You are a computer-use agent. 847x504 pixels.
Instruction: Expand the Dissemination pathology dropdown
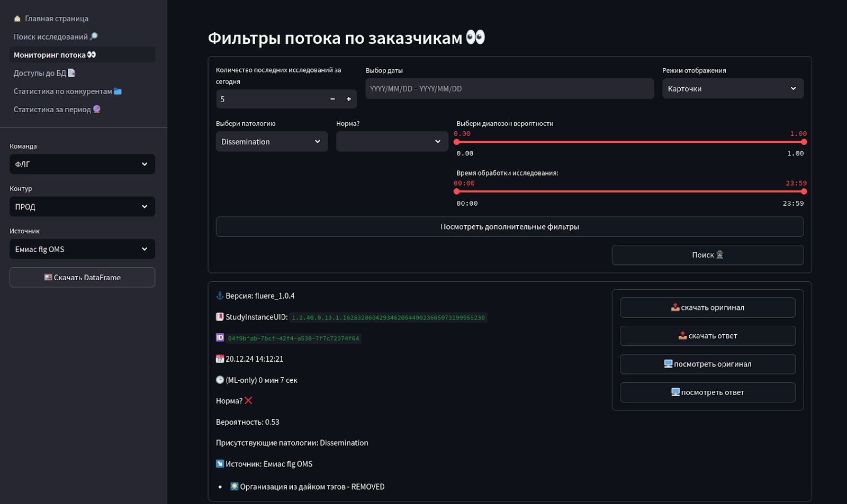pos(272,142)
